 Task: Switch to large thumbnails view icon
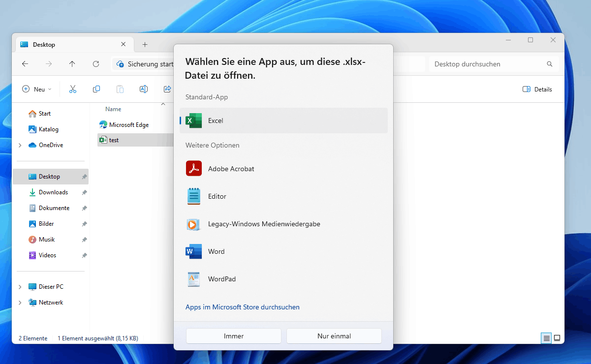coord(557,338)
